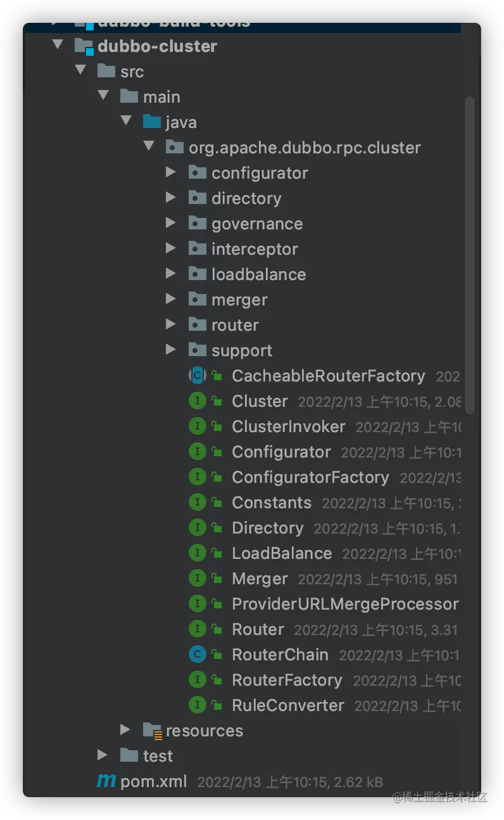Click the CacheableRouterFactory abstract class icon

coord(198,376)
